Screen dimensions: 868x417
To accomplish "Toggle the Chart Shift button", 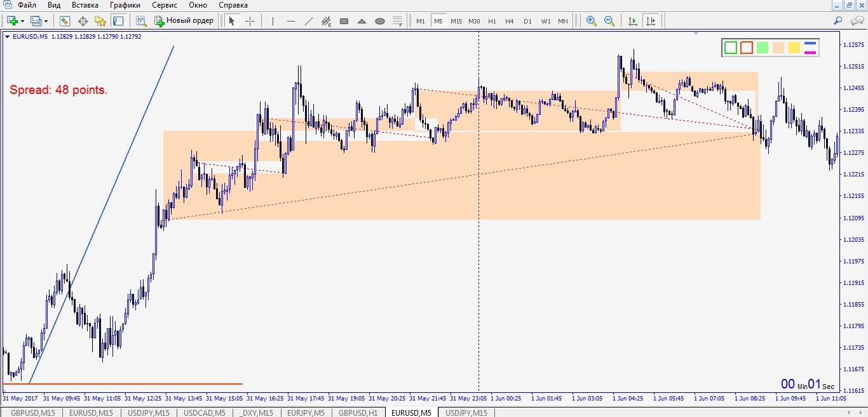I will [x=651, y=21].
